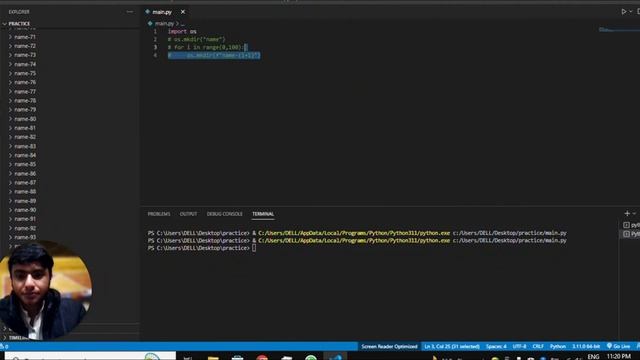Open the run options dropdown arrow
The height and width of the screenshot is (360, 640).
pos(631,12)
